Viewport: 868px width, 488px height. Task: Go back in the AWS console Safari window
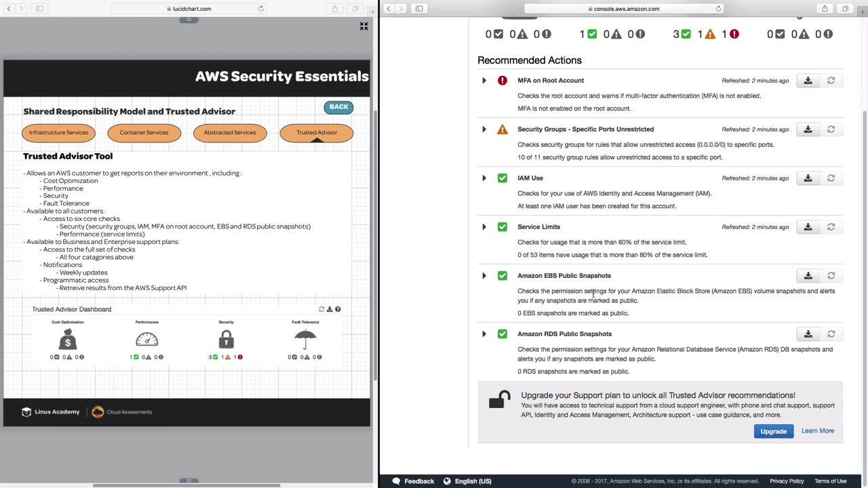coord(389,9)
